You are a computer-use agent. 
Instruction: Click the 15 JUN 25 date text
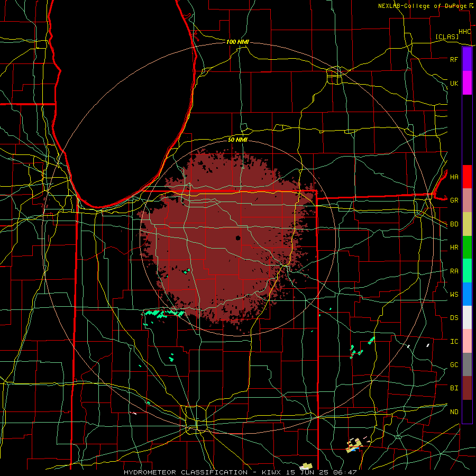[x=307, y=472]
